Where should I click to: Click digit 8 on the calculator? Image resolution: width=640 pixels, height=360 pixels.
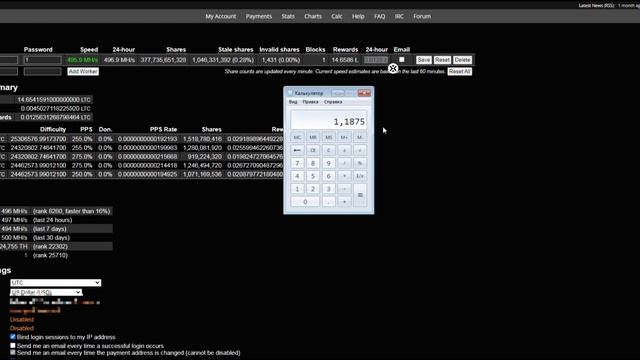[x=313, y=163]
